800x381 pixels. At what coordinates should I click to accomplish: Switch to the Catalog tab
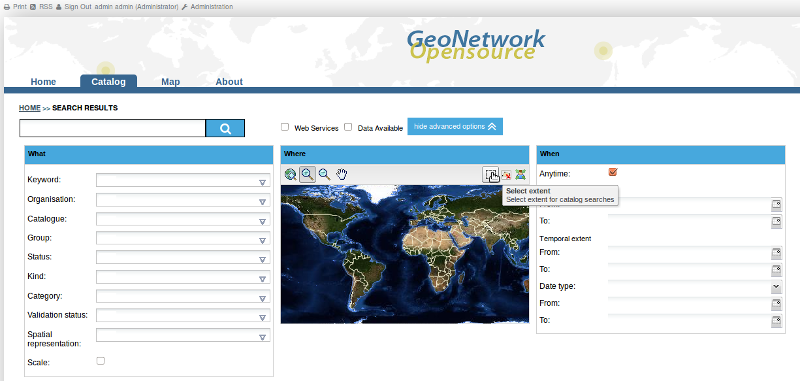[x=108, y=82]
